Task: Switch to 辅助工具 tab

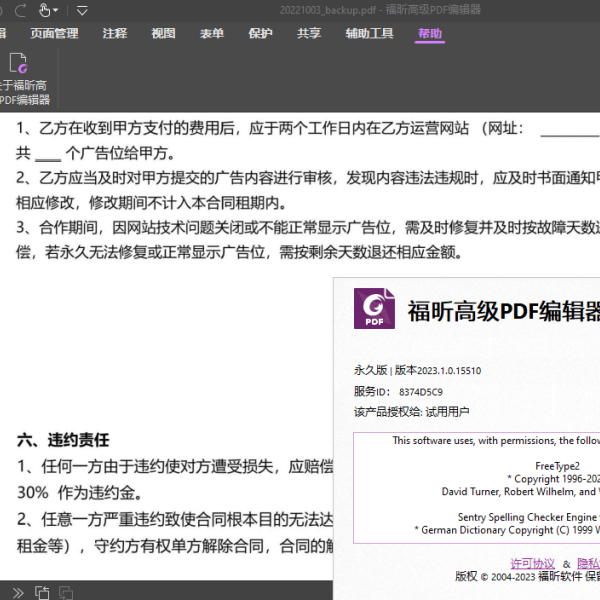Action: (370, 34)
